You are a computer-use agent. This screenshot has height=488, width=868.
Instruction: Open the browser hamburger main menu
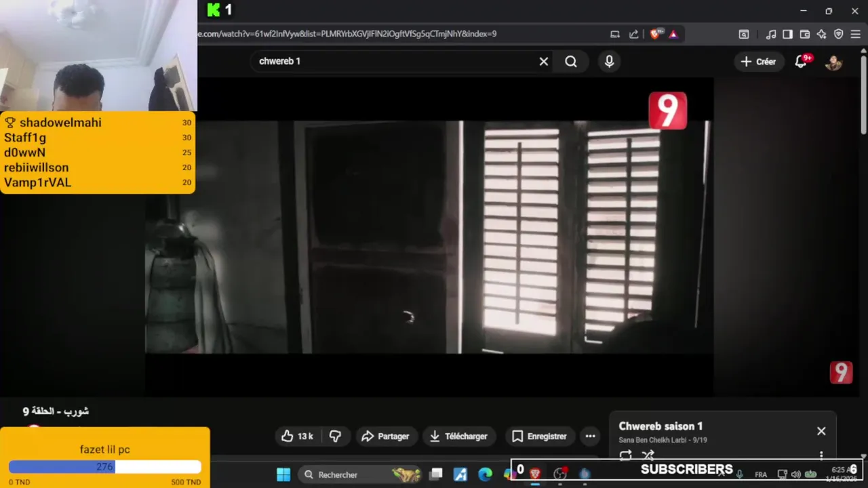click(856, 34)
